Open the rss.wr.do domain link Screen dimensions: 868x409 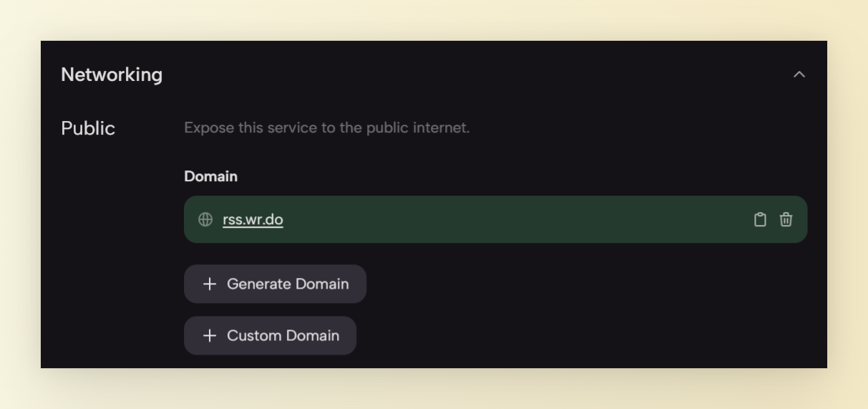pos(253,220)
